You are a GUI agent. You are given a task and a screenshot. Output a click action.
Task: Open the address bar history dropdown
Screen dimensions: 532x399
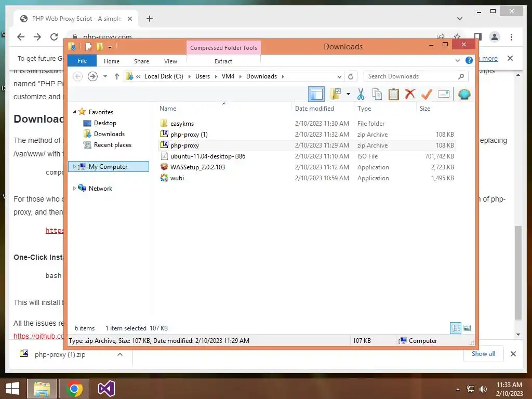(339, 76)
